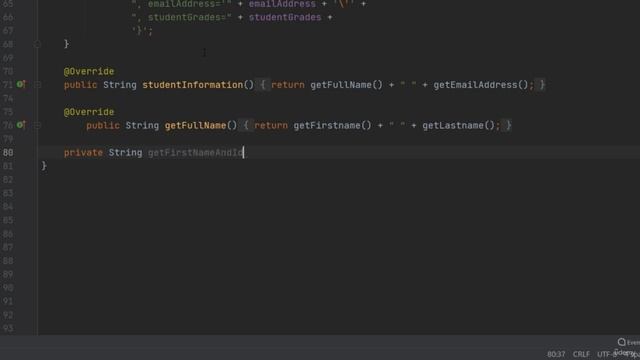Click getFullName() call inside studentInformation body
This screenshot has height=360, width=640.
point(347,85)
